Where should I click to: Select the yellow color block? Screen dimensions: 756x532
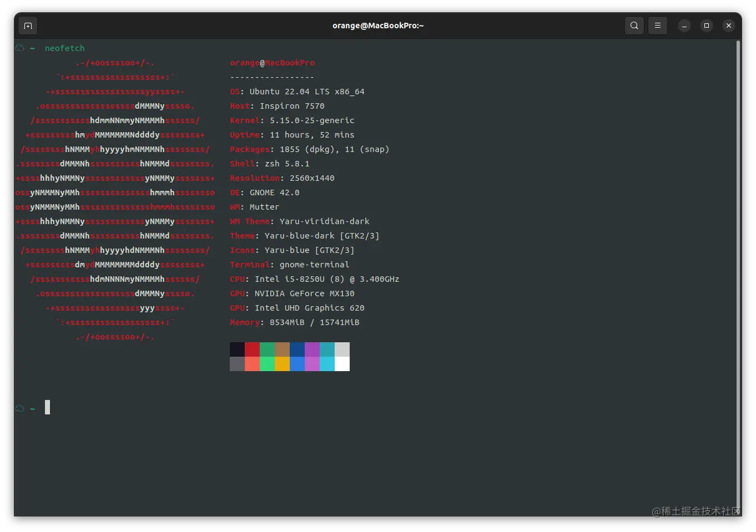[283, 364]
